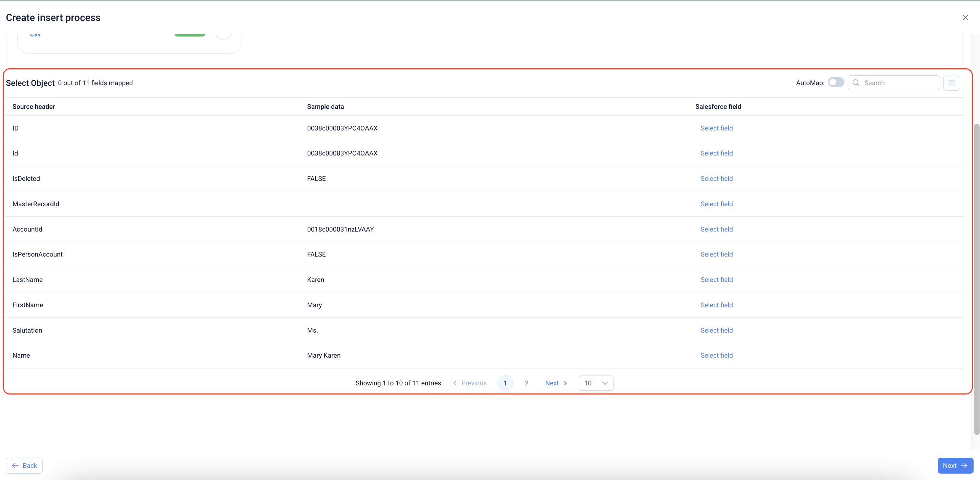980x480 pixels.
Task: Click the pagination Next link
Action: click(556, 383)
